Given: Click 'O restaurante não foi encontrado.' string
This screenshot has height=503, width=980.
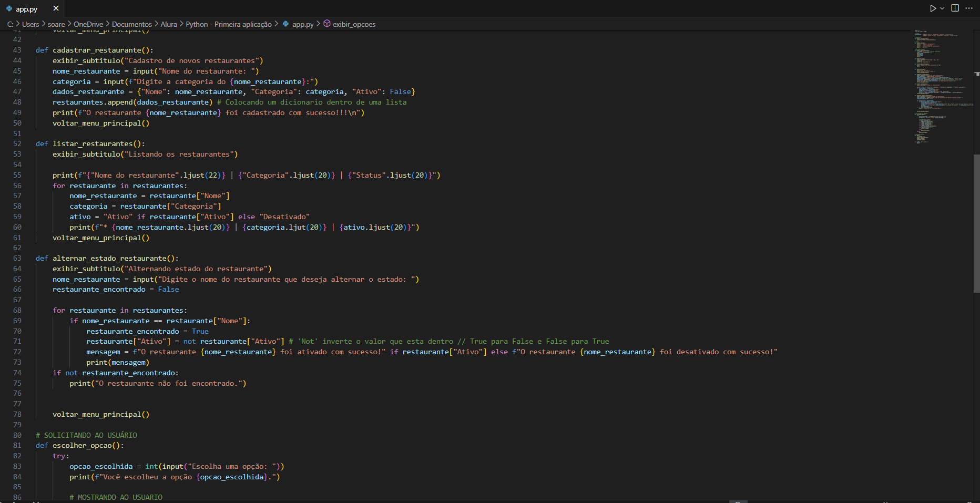Looking at the screenshot, I should pyautogui.click(x=169, y=383).
